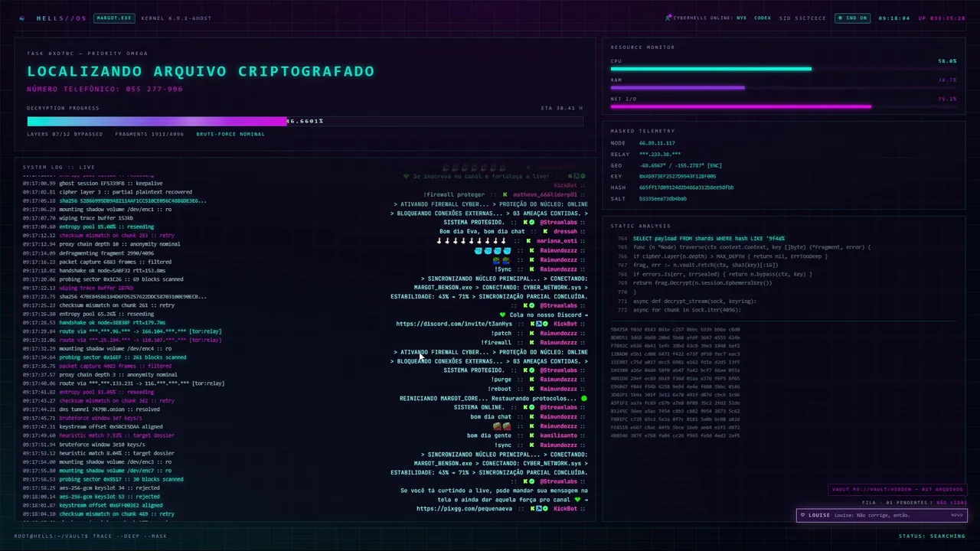980x551 pixels.
Task: Click the 09:18:04 clock
Action: [894, 18]
